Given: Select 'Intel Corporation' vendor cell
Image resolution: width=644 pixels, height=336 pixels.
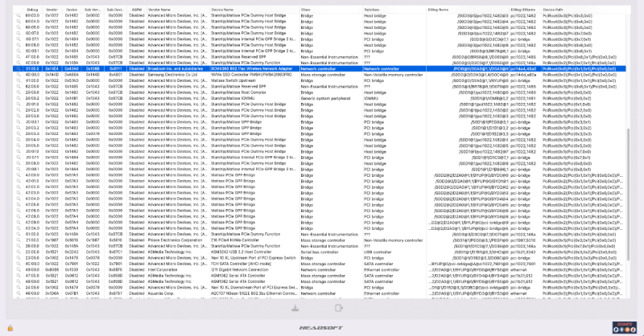Looking at the screenshot, I should pyautogui.click(x=163, y=269).
